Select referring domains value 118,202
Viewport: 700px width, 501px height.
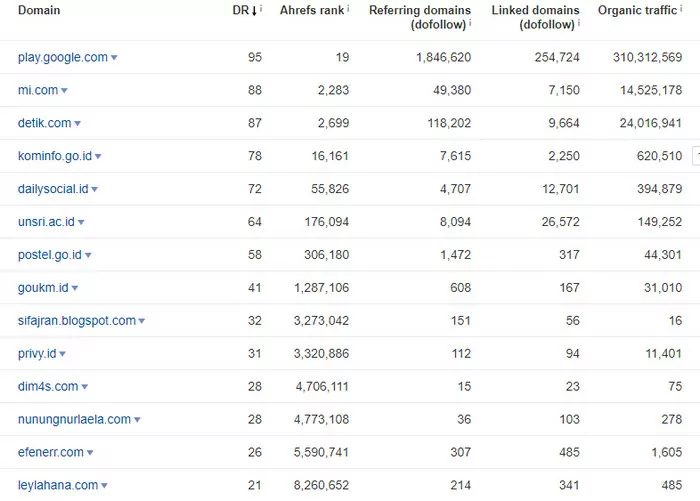(449, 123)
